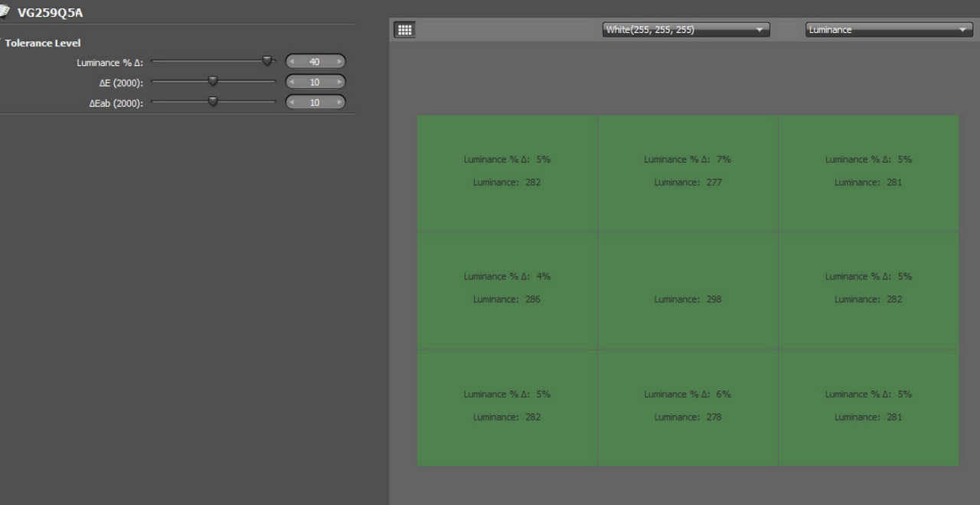This screenshot has height=505, width=980.
Task: Click the monitor icon beside VG259Q5A
Action: click(x=5, y=11)
